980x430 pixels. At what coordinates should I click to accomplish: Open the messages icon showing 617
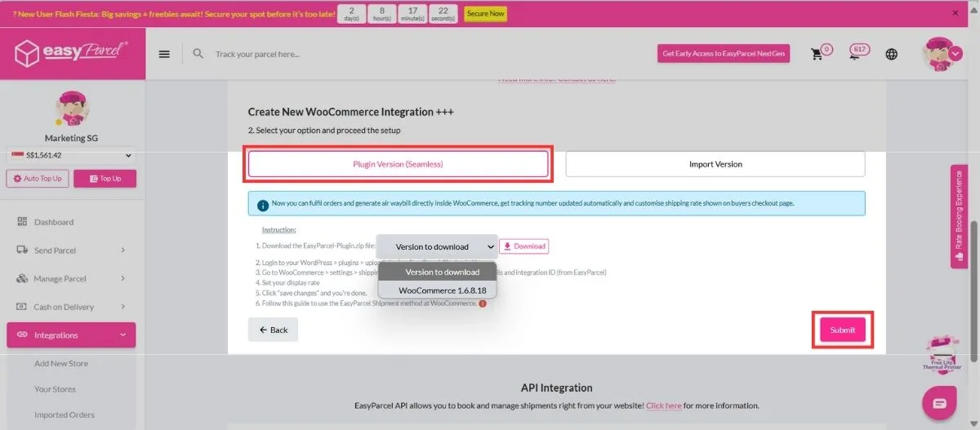point(856,54)
